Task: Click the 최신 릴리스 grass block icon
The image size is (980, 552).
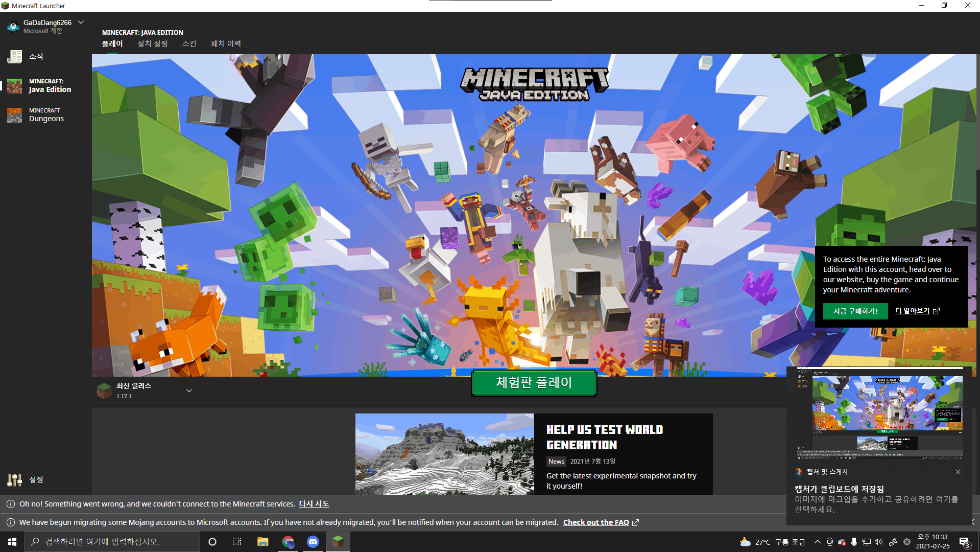Action: pyautogui.click(x=104, y=390)
